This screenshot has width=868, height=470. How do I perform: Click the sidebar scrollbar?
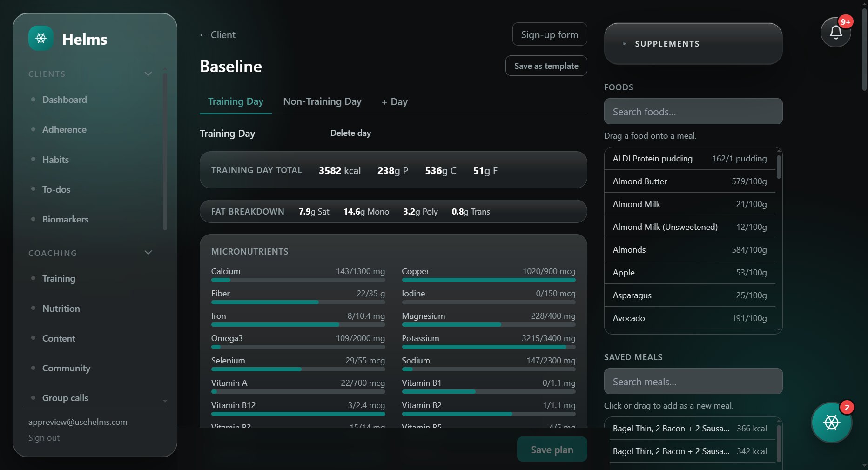point(165,151)
